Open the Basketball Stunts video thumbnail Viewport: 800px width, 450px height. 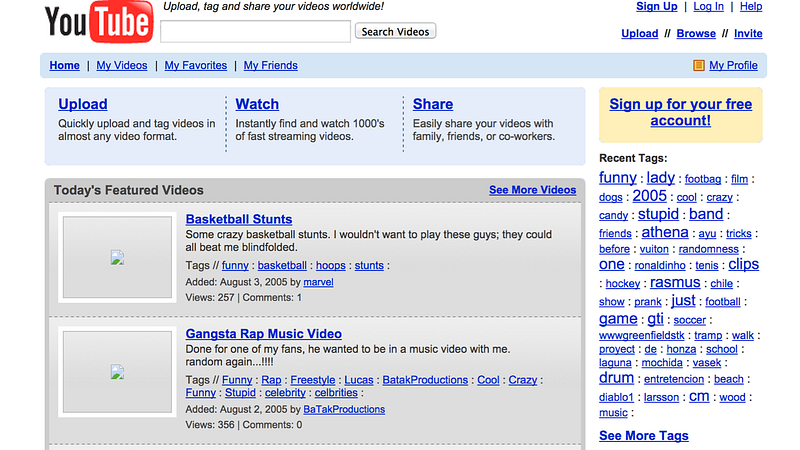click(117, 257)
